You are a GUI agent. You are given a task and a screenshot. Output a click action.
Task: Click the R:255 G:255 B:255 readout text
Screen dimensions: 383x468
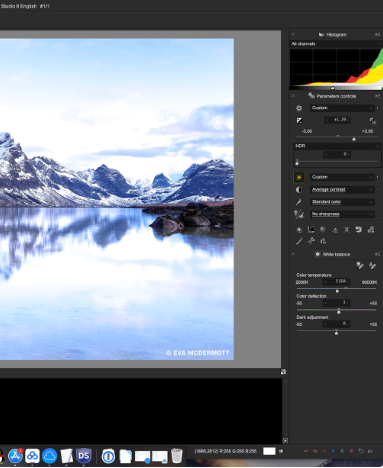click(x=238, y=451)
